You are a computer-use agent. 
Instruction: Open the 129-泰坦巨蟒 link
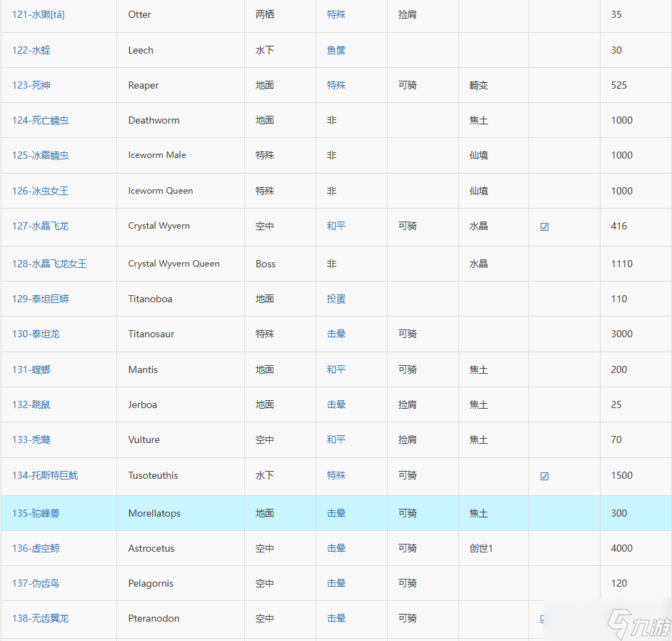[x=40, y=299]
